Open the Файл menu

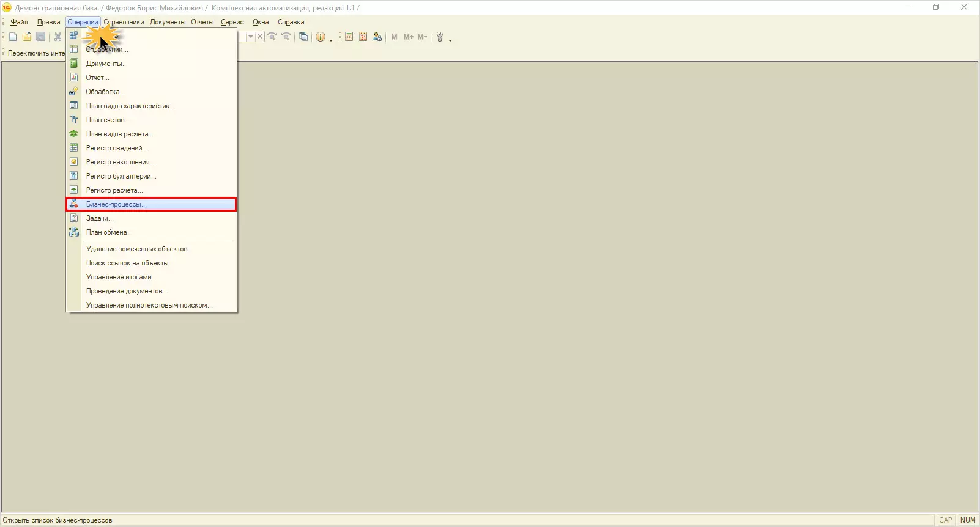(x=19, y=22)
